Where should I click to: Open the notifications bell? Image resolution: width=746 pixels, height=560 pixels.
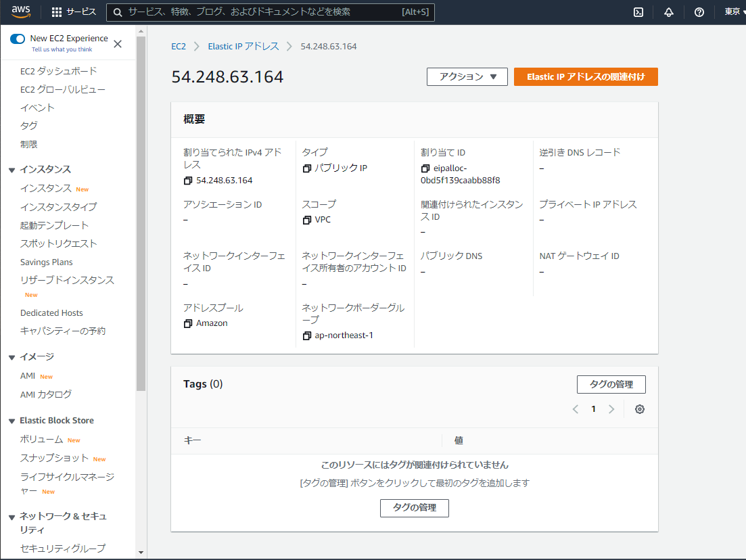pyautogui.click(x=669, y=12)
